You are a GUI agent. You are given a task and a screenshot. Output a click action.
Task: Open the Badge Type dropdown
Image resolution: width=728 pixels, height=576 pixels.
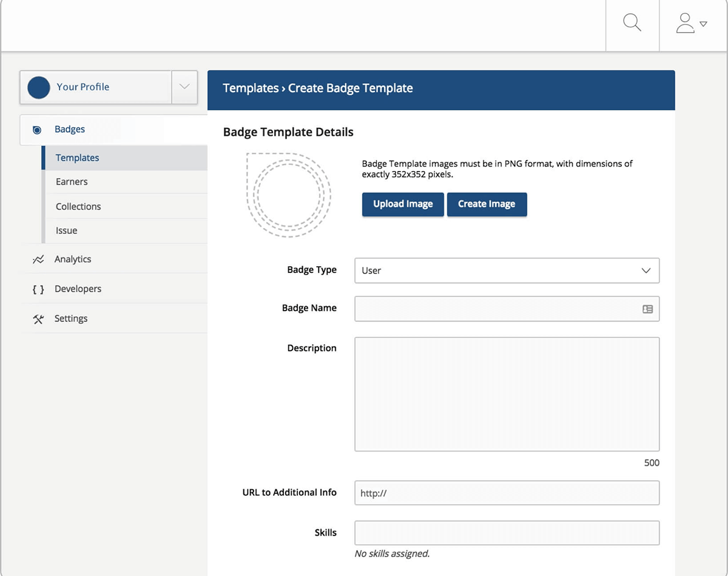tap(507, 270)
